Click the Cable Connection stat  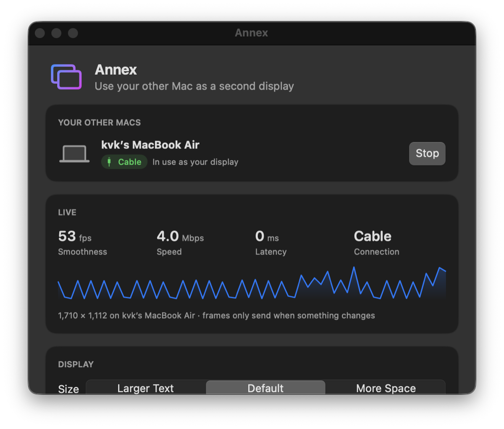[x=376, y=243]
